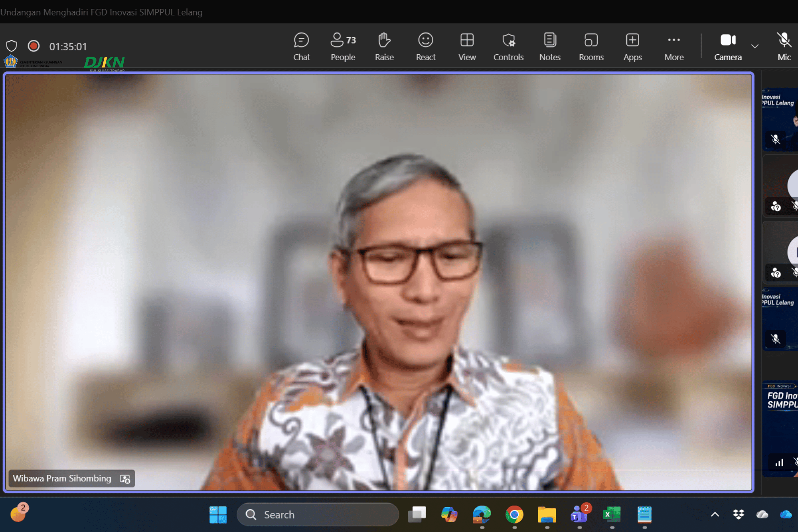Viewport: 798px width, 532px height.
Task: Click the meeting timer 01:35:01
Action: click(x=68, y=46)
